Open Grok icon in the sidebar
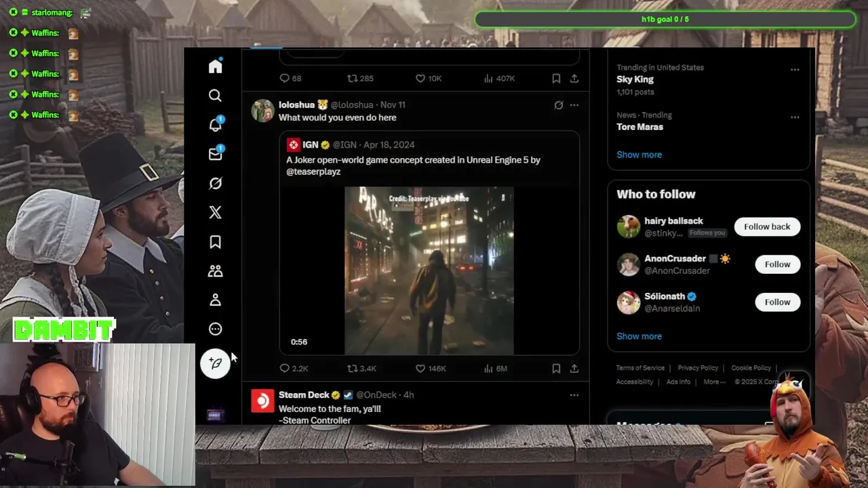The height and width of the screenshot is (488, 868). [x=215, y=183]
